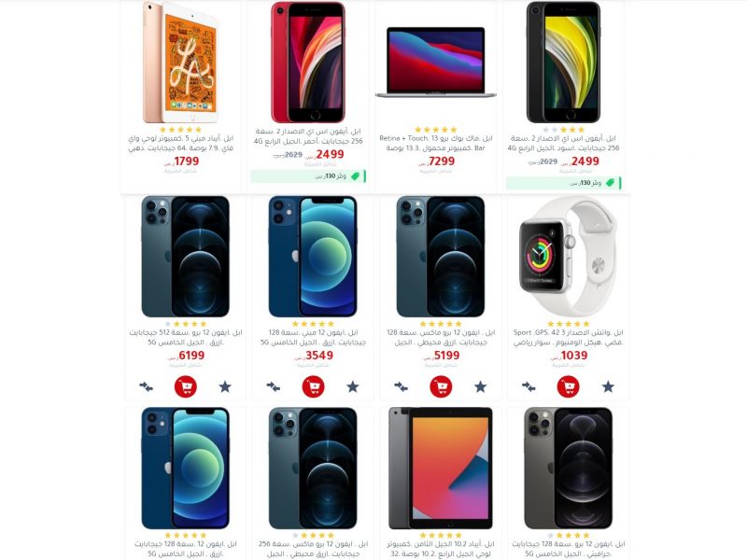The height and width of the screenshot is (560, 747).
Task: Open the red iPhone SE product image
Action: click(308, 62)
